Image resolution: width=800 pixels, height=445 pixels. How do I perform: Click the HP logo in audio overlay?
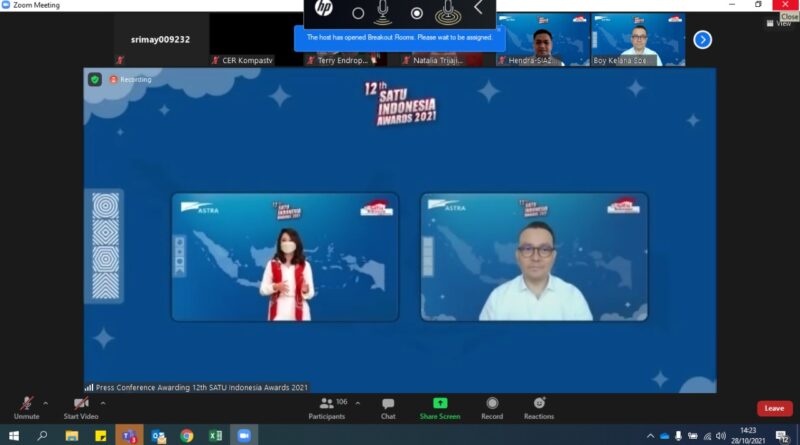324,8
